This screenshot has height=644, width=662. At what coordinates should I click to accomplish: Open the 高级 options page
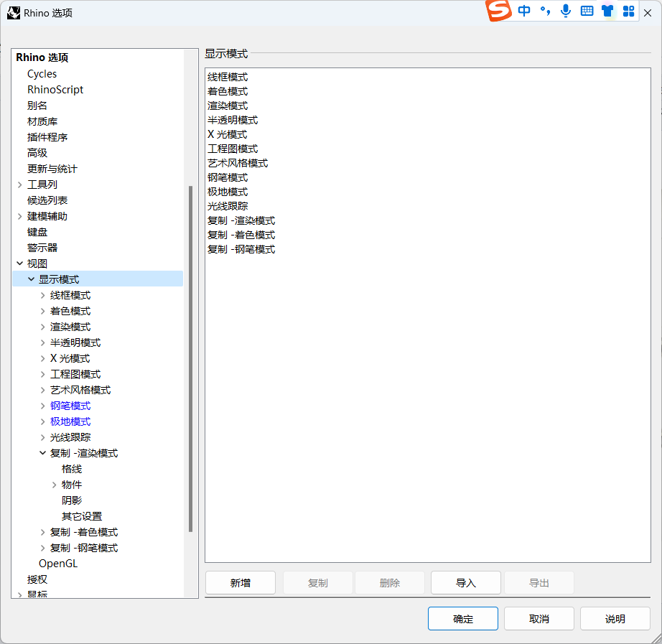pos(37,153)
